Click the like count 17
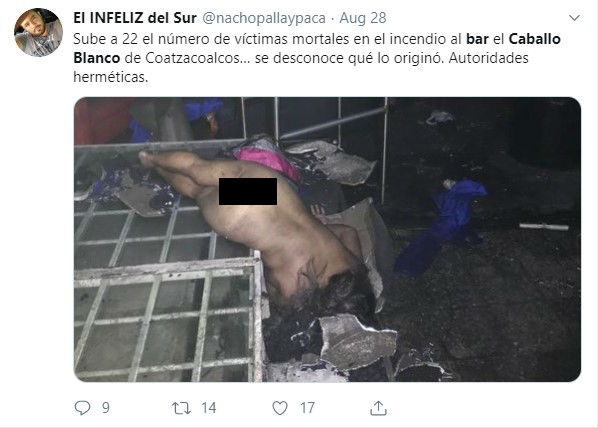Screen dimensions: 598x428 click(x=307, y=408)
